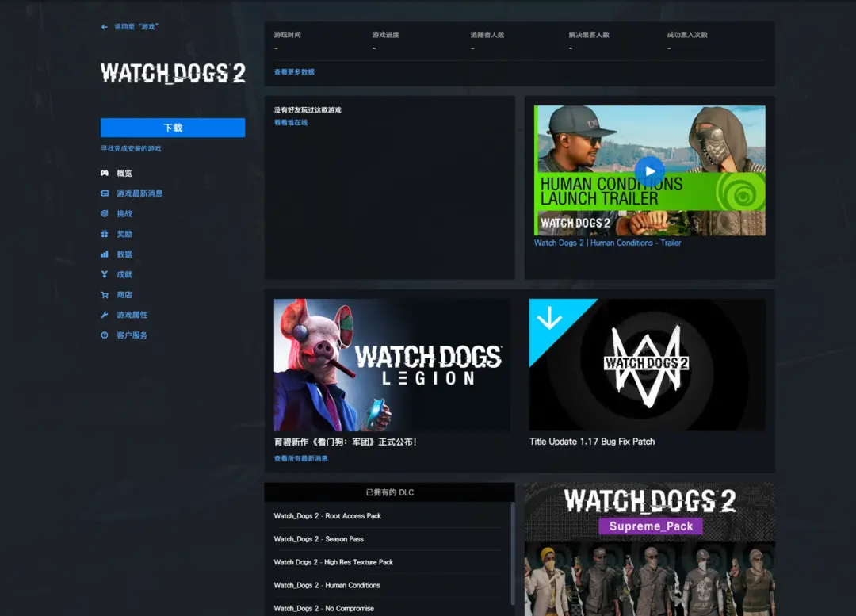Click 返回至“游戏” back link
856x616 pixels.
point(136,27)
